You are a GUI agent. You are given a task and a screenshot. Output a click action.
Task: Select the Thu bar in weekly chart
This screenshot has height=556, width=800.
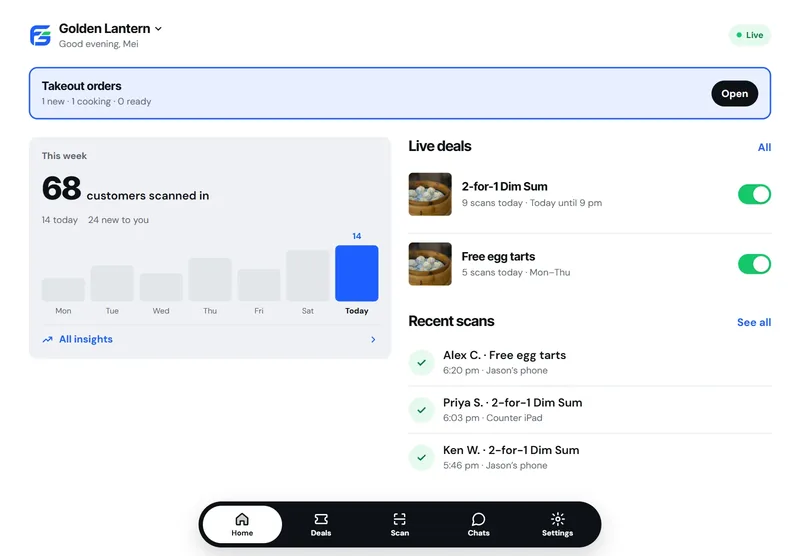pyautogui.click(x=210, y=280)
